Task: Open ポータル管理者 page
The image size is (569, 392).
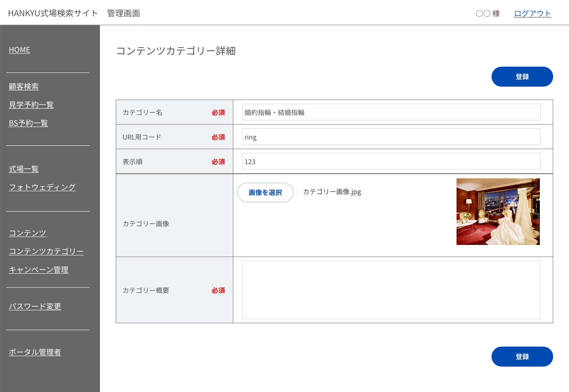Action: (35, 352)
